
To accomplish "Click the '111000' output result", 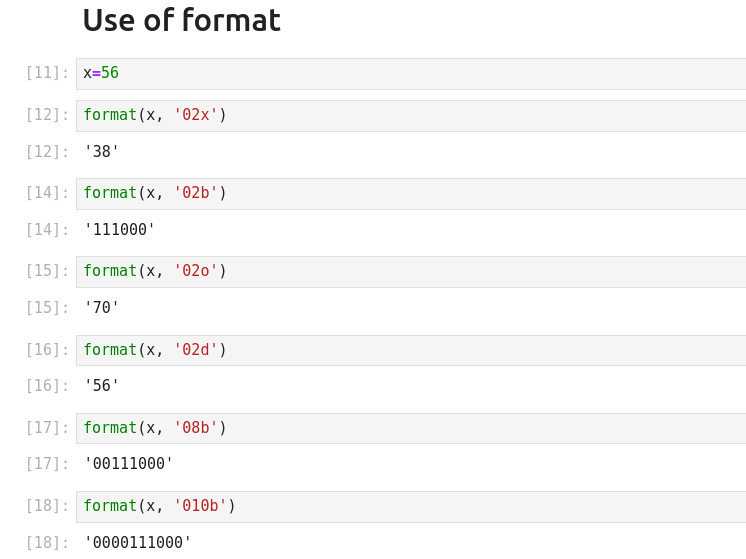I will (x=119, y=230).
